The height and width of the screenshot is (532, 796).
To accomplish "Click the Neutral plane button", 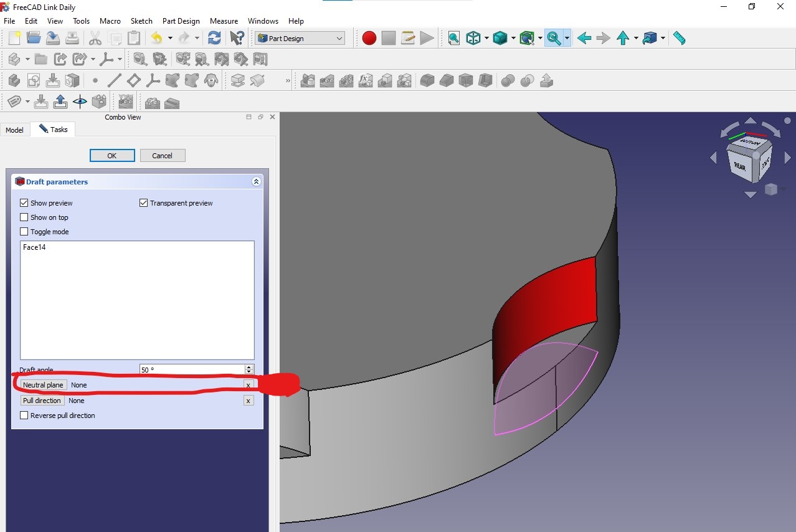I will tap(43, 385).
